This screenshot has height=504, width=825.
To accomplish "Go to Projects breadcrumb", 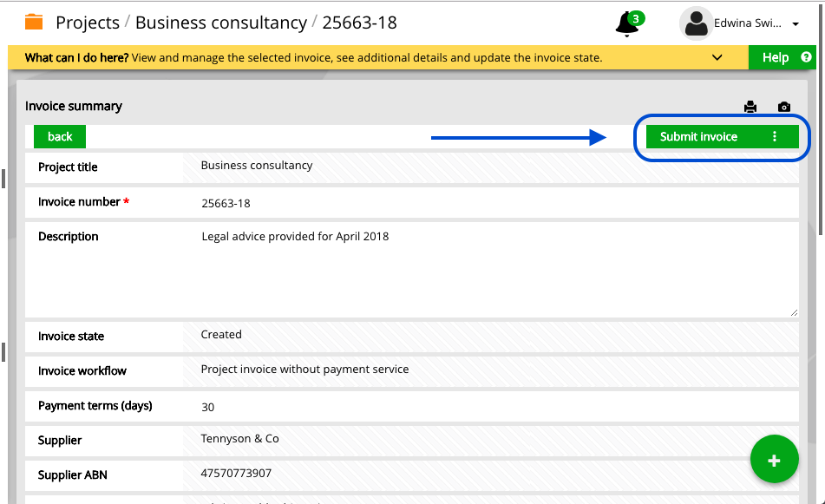I will point(88,23).
